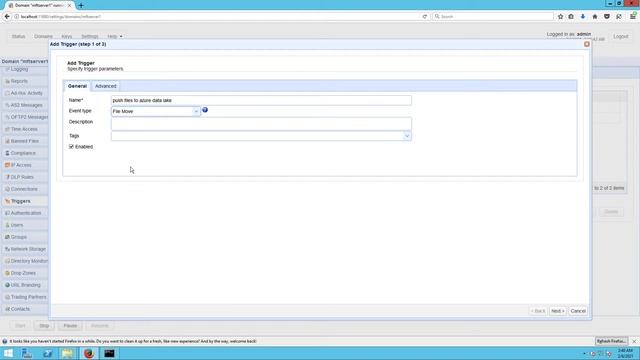Bookmark this page with the star icon
This screenshot has width=640, height=360.
560,17
